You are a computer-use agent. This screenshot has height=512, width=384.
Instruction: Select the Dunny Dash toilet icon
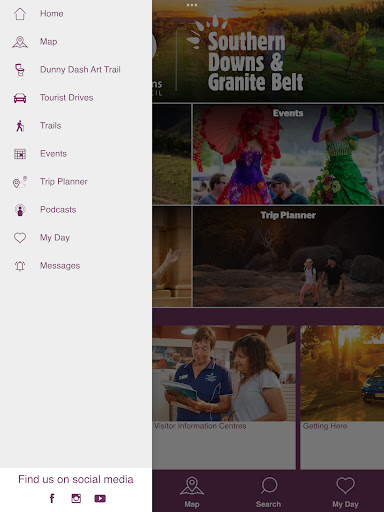click(x=20, y=70)
